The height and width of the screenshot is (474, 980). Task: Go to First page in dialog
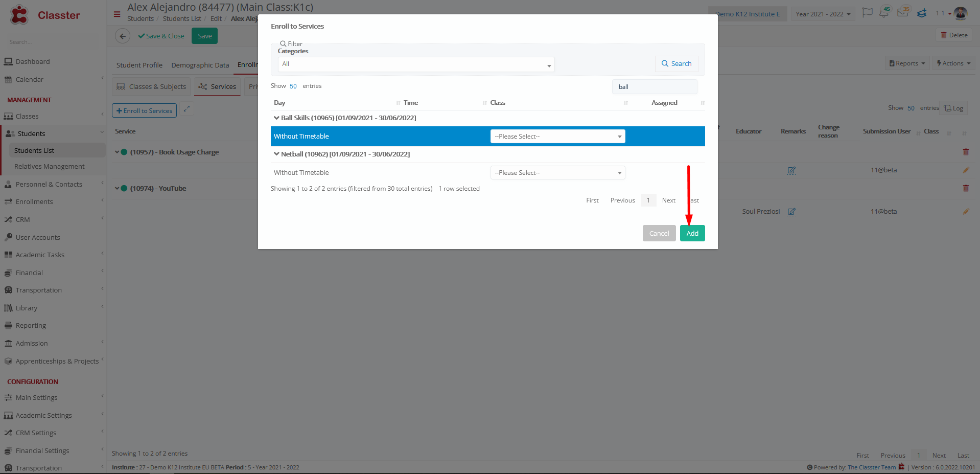[x=592, y=200]
